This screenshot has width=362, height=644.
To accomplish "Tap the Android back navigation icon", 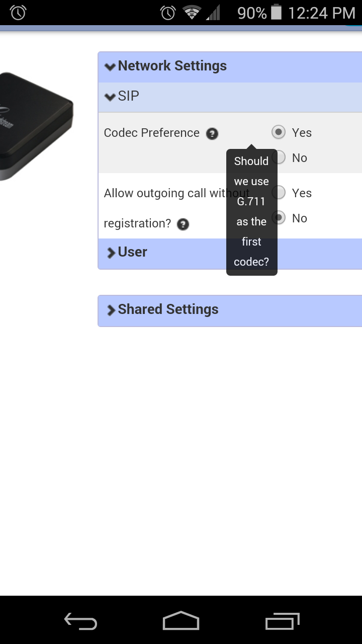I will click(x=80, y=621).
